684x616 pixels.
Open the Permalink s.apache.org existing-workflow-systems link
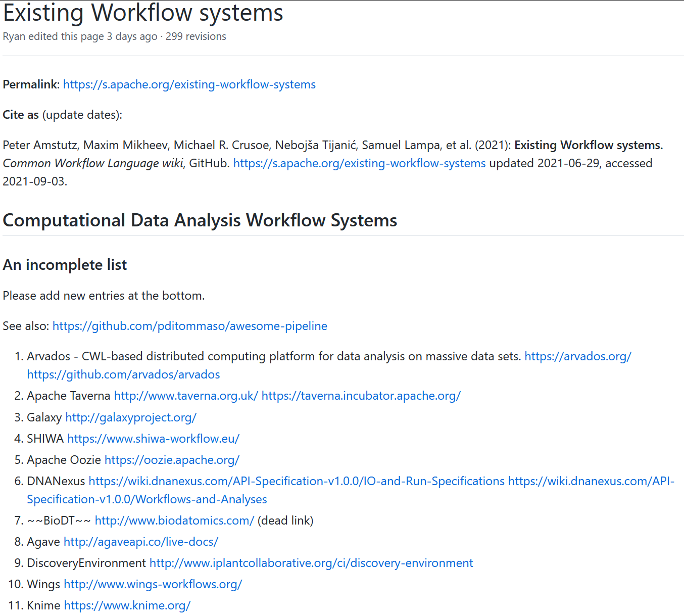coord(189,84)
